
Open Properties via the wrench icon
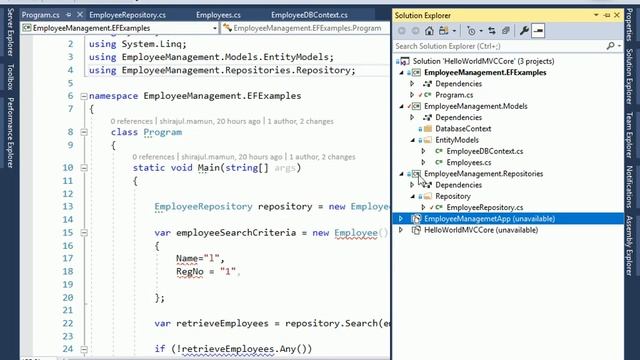click(524, 31)
